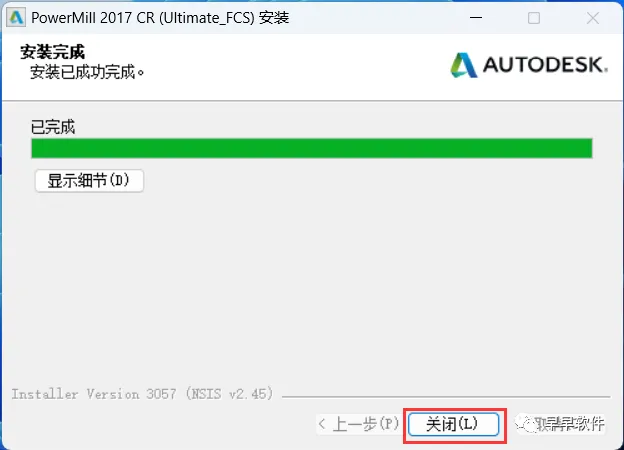
Task: Click the PowerMill icon in title bar
Action: [x=16, y=18]
